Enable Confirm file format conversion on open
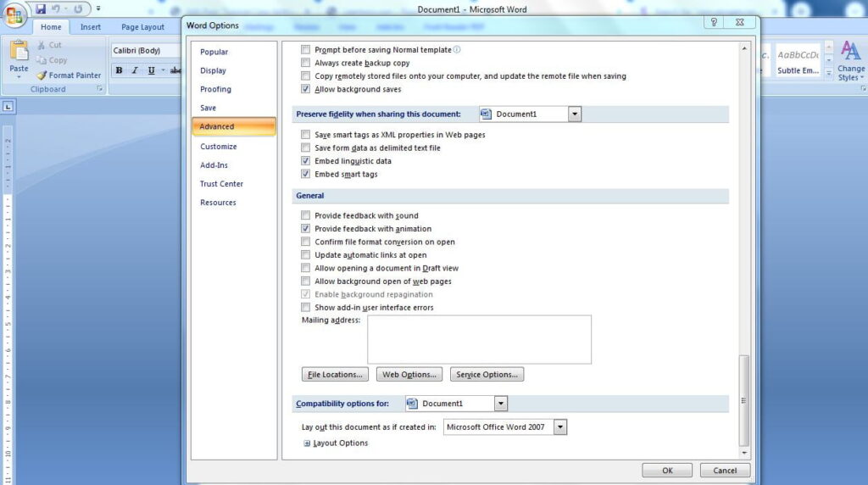Image resolution: width=868 pixels, height=485 pixels. 305,242
